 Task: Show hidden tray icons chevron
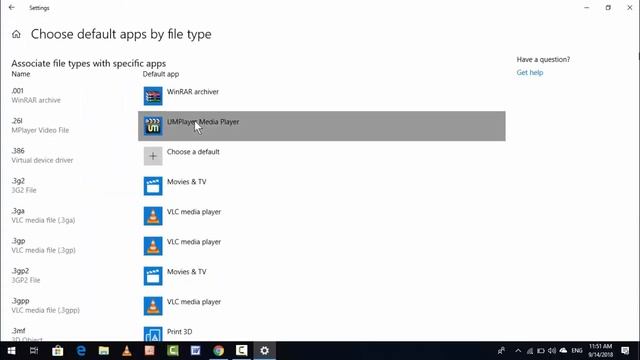(x=518, y=351)
